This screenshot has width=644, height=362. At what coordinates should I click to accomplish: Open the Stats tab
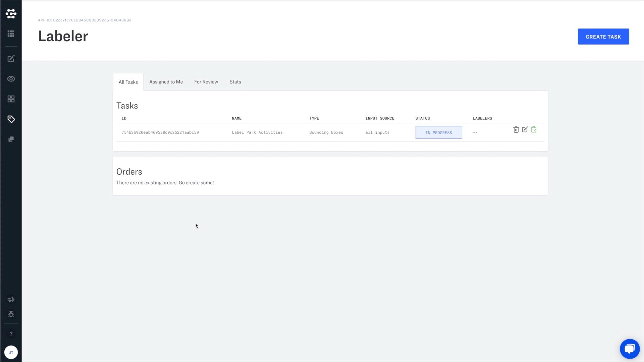point(235,82)
